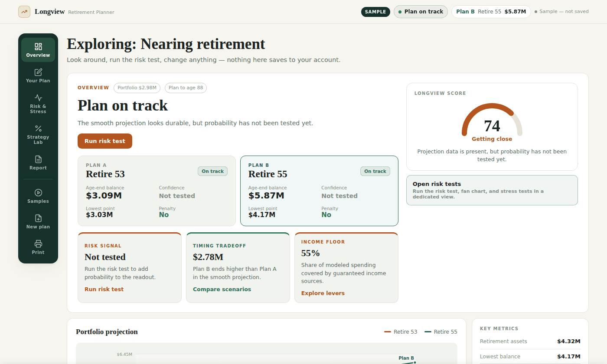Click the Getting close score label
607x364 pixels.
[492, 139]
